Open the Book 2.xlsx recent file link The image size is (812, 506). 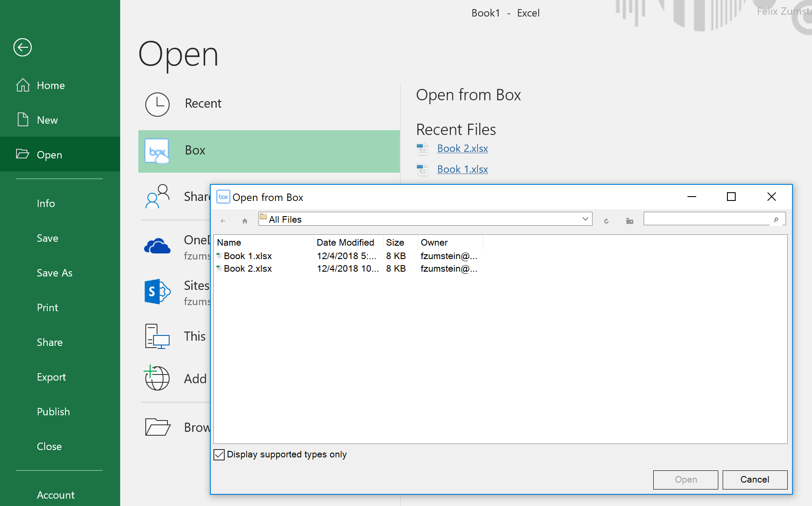pyautogui.click(x=462, y=148)
